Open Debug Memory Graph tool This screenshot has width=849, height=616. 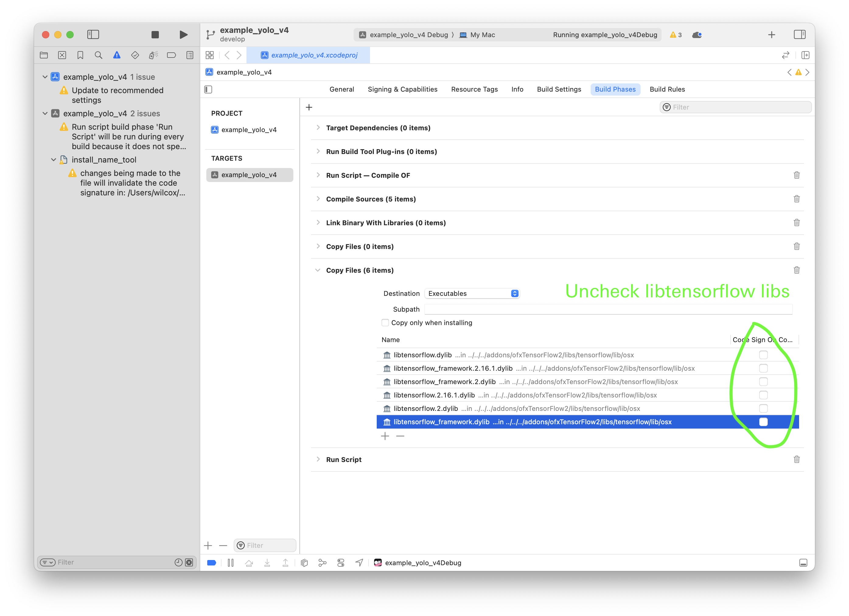click(x=322, y=563)
